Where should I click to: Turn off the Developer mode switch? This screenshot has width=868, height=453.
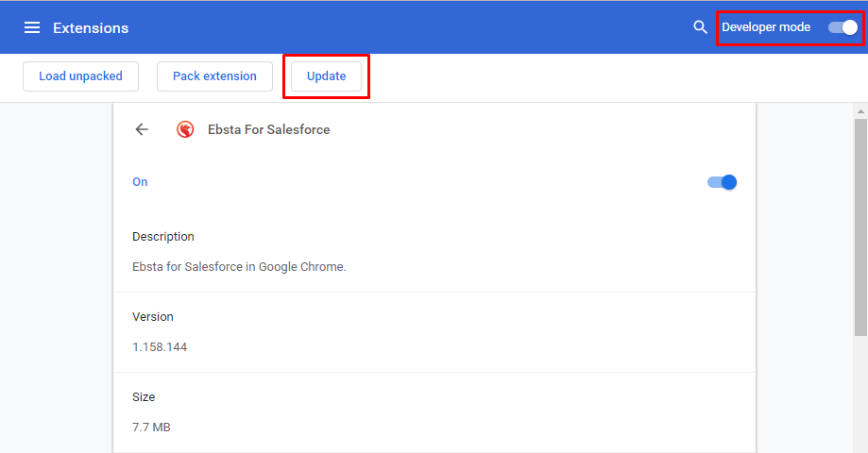tap(842, 27)
